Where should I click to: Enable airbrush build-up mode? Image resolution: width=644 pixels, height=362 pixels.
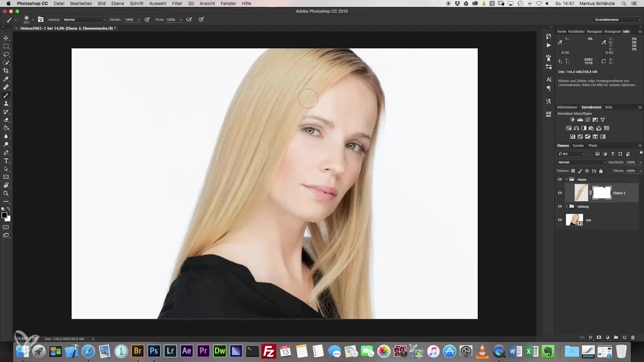tap(189, 19)
